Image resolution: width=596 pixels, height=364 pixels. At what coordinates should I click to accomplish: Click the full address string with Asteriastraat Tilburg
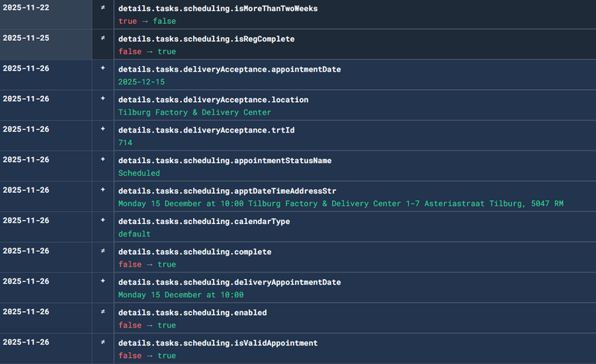click(341, 204)
